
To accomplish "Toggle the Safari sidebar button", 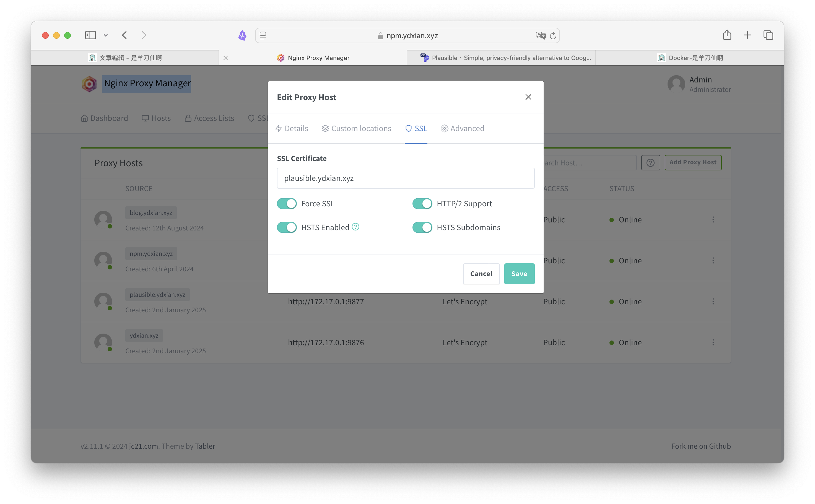I will [x=90, y=35].
